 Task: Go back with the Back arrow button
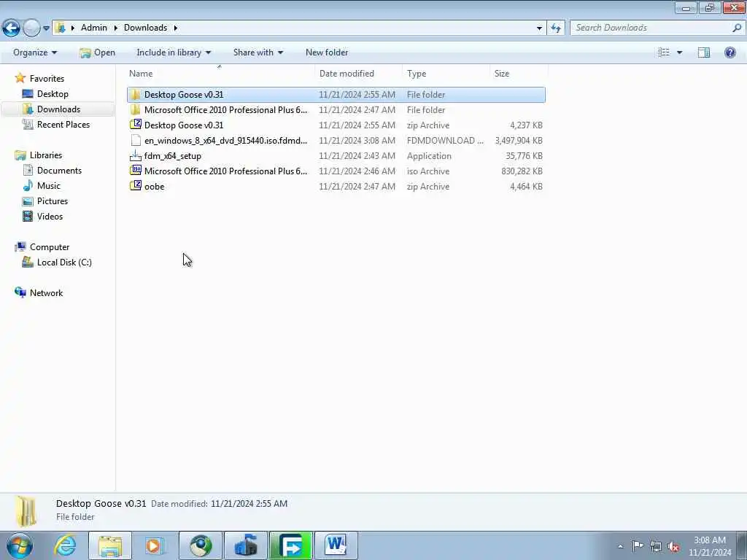[x=11, y=28]
